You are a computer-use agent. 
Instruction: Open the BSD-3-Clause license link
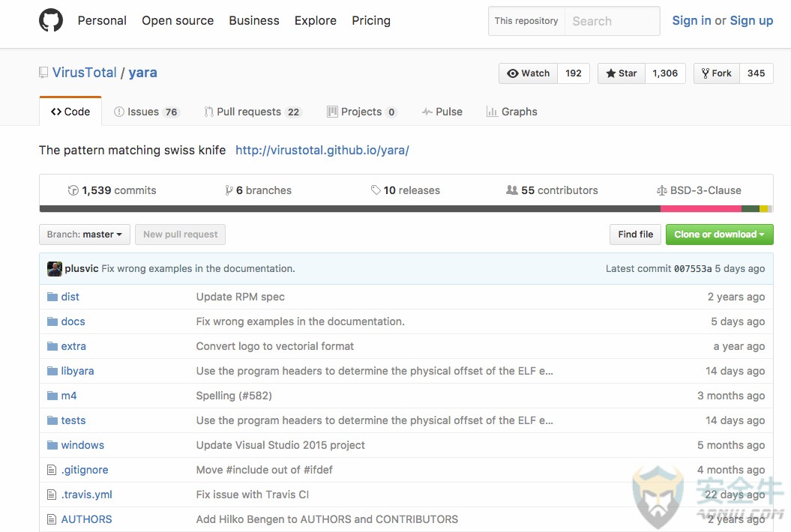point(700,190)
